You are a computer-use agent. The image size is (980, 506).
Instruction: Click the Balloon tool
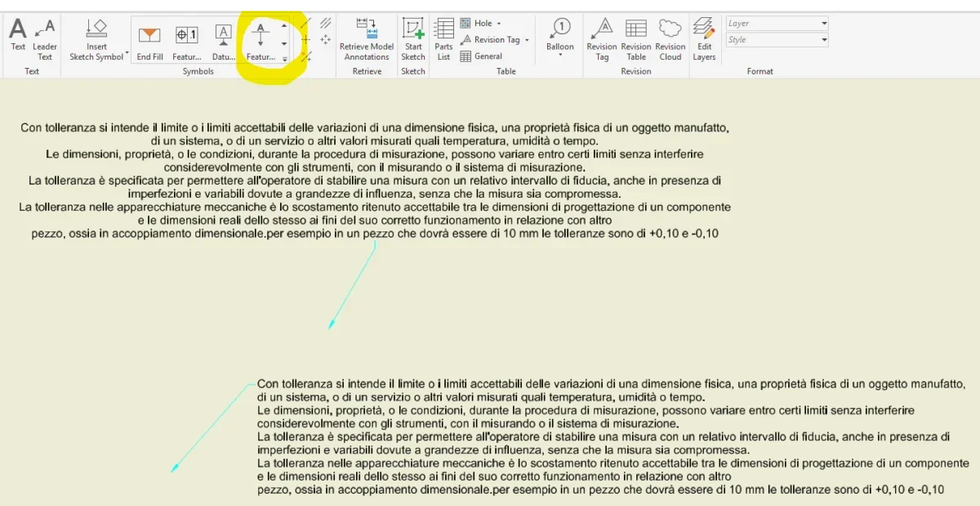[560, 34]
